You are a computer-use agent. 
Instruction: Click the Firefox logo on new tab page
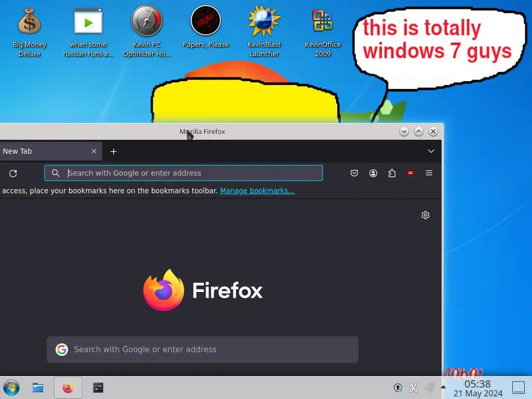pyautogui.click(x=203, y=290)
